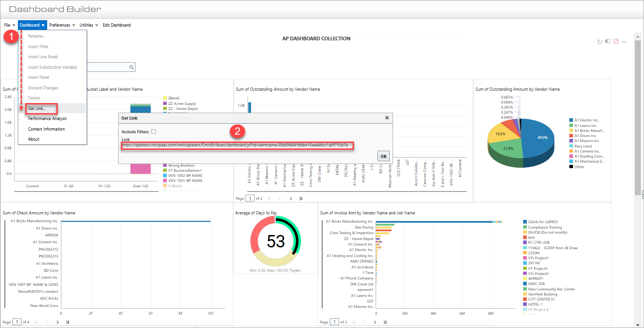Click next page arrow under Invoice Amt chart
This screenshot has height=328, width=644.
coord(375,322)
